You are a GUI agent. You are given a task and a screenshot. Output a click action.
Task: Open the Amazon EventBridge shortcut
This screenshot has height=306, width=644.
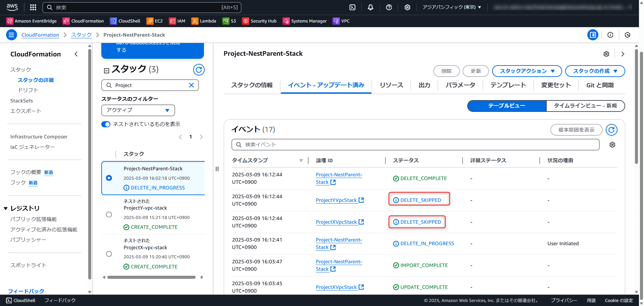[x=32, y=21]
